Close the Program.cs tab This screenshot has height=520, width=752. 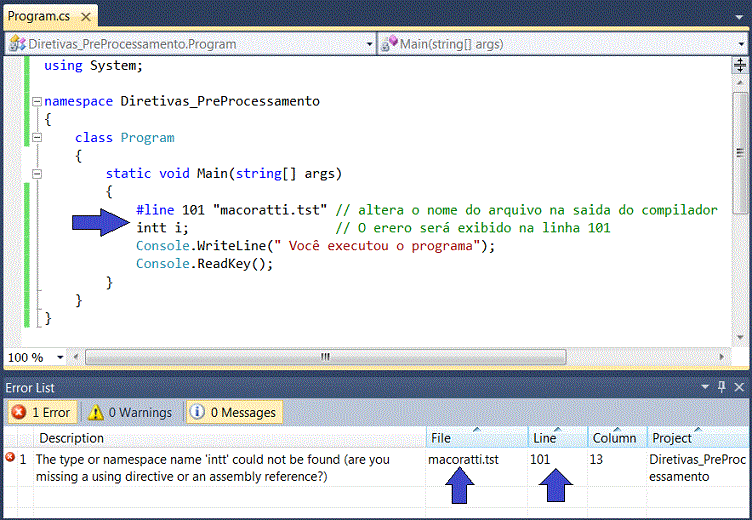pos(86,17)
